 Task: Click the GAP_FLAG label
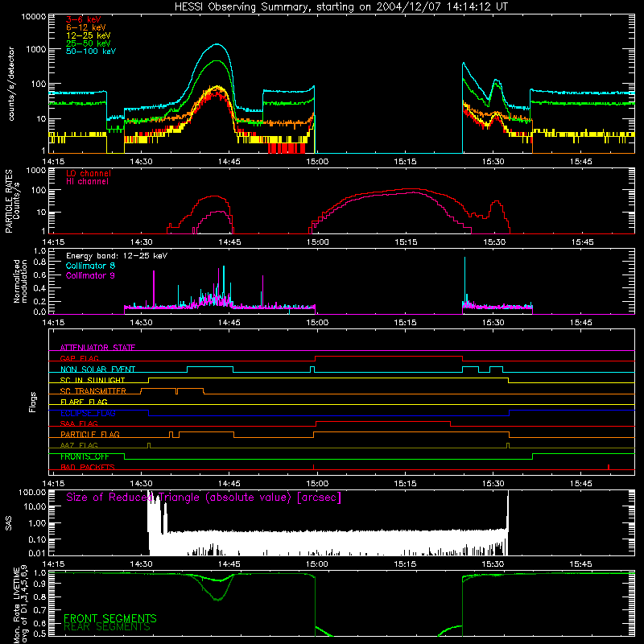[x=79, y=358]
